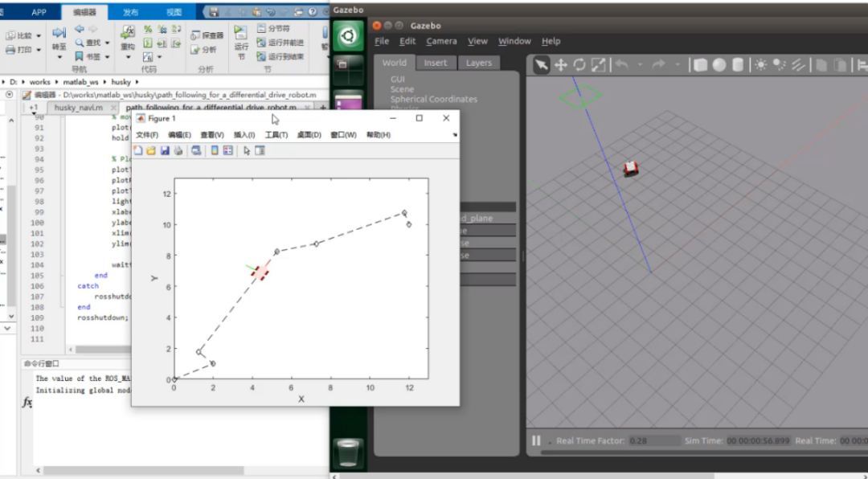The height and width of the screenshot is (479, 868).
Task: Open the Print dropdown arrow in MATLAB
Action: click(39, 50)
